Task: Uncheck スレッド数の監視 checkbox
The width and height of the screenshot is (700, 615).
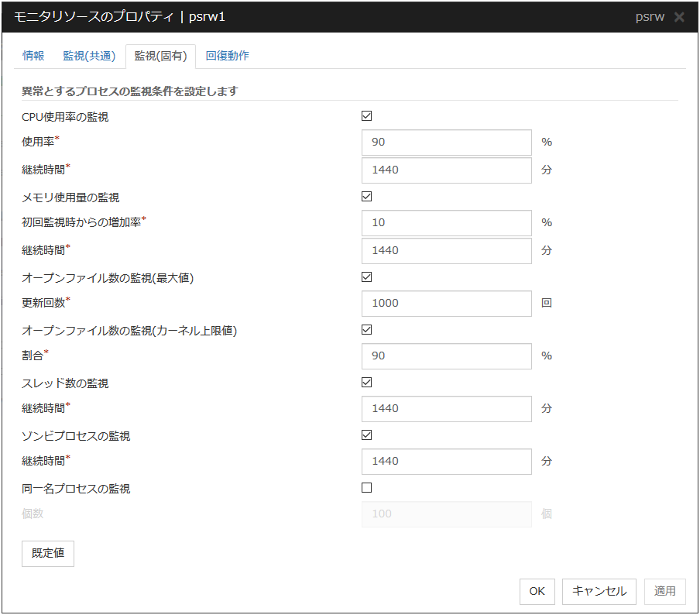Action: [367, 383]
